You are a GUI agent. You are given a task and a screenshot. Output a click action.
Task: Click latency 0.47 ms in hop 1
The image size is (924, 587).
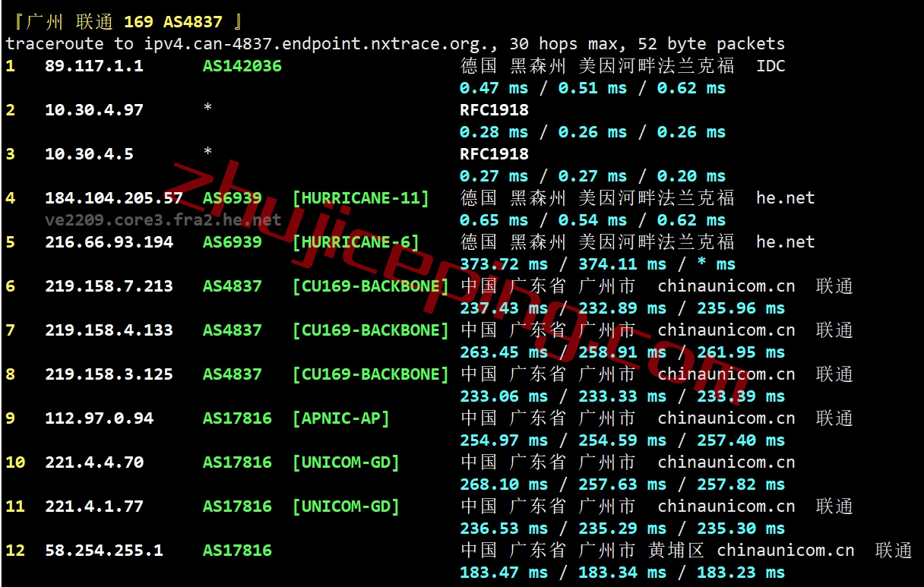point(494,88)
